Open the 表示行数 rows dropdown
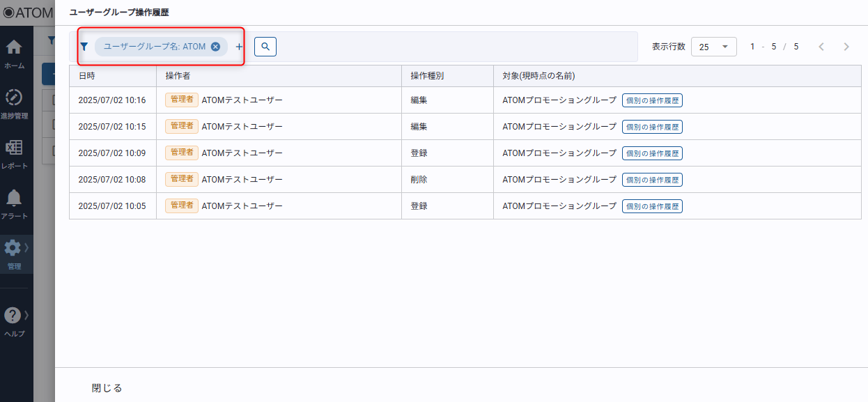This screenshot has height=402, width=868. 713,47
